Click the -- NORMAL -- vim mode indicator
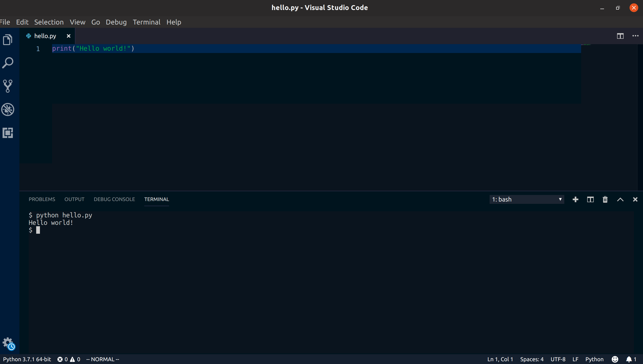 (102, 359)
